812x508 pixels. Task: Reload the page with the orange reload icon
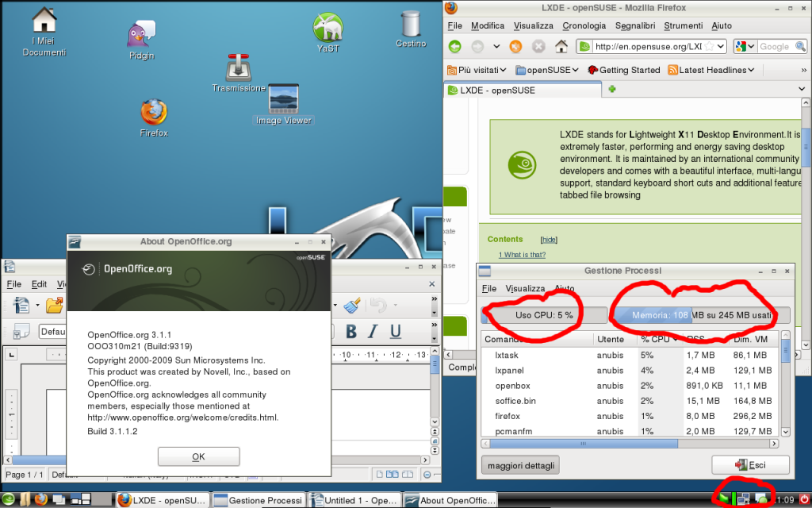tap(515, 47)
